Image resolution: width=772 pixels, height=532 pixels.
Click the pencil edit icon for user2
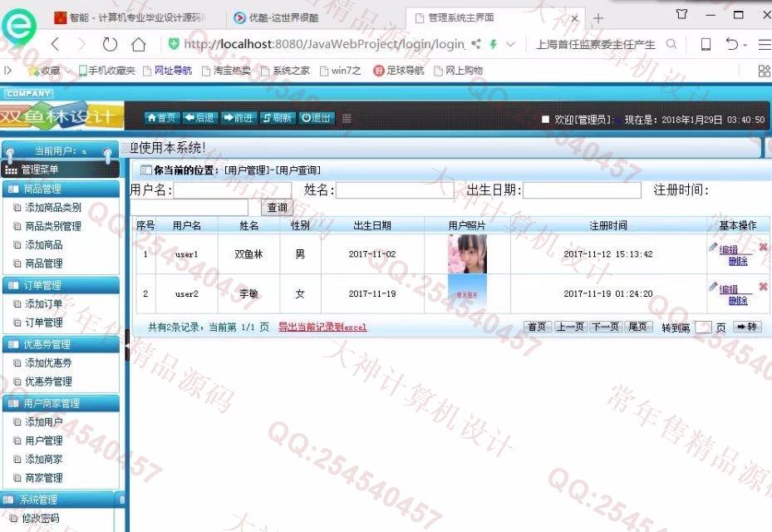click(x=713, y=287)
